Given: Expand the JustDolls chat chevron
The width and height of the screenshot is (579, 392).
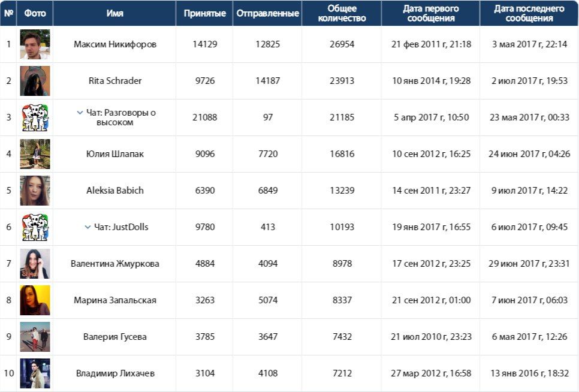Looking at the screenshot, I should (88, 227).
